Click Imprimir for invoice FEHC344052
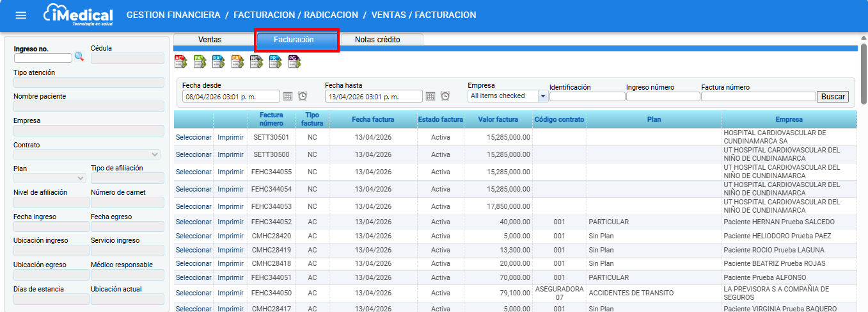Screen dimensions: 868x312 (230, 222)
